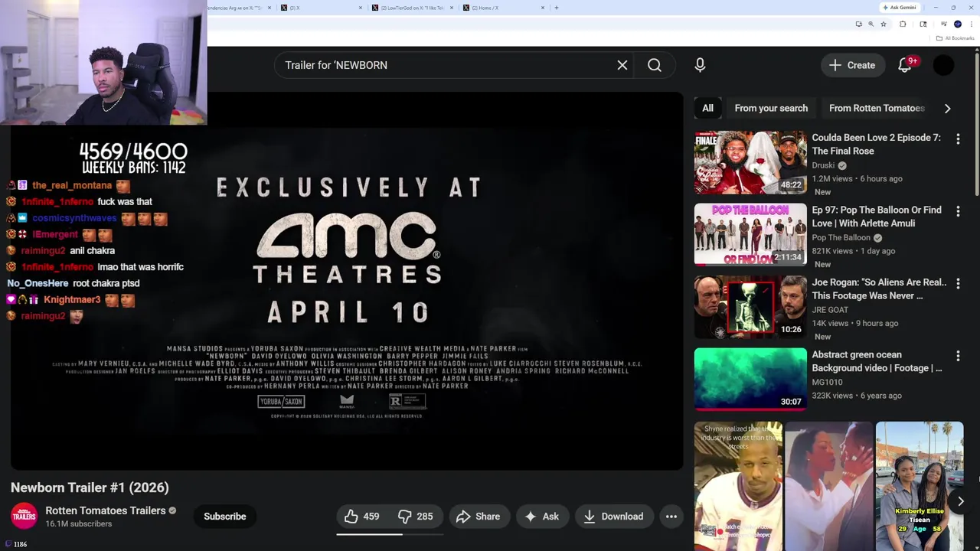
Task: Open options for Pop The Balloon video
Action: click(x=958, y=211)
